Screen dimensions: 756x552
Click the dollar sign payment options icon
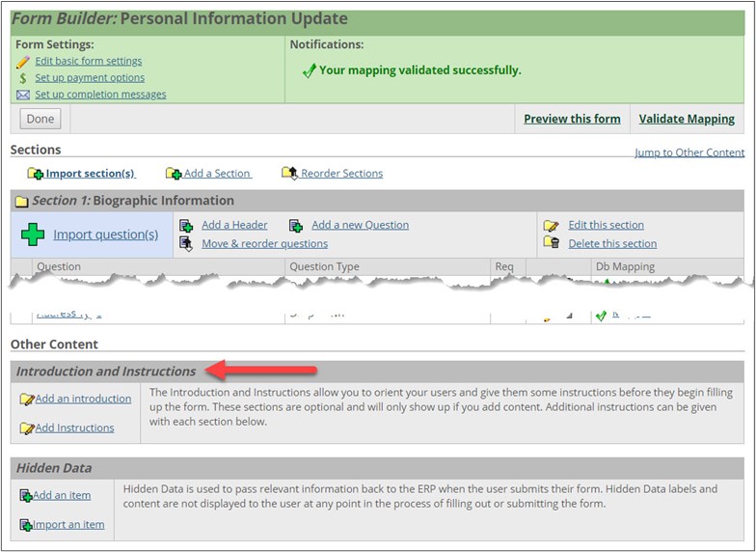point(23,77)
